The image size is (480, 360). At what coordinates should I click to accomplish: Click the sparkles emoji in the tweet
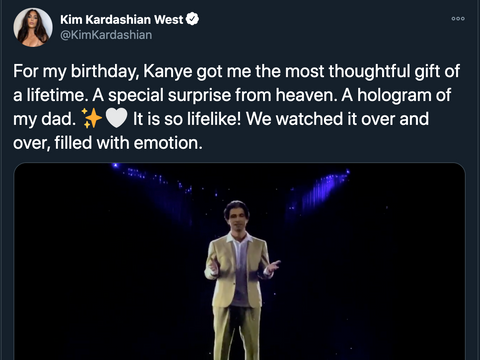92,118
